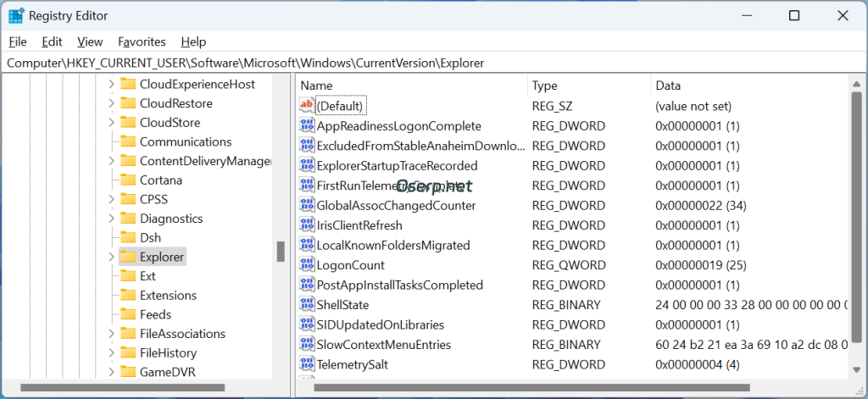Screen dimensions: 868x399
Task: Click the tree pane vertical scrollbar thumb
Action: (x=281, y=252)
